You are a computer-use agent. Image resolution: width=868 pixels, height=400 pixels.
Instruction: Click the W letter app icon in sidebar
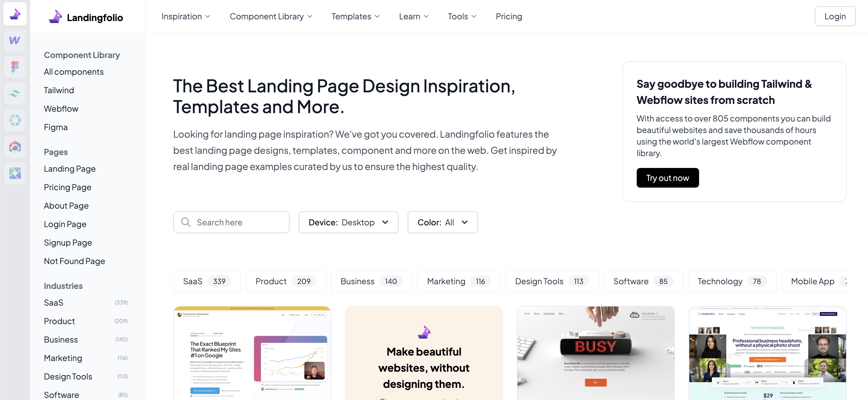[15, 40]
